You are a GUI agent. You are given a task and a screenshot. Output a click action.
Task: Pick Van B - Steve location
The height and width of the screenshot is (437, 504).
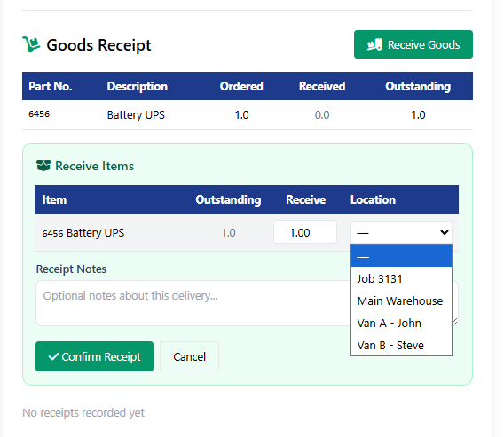click(x=401, y=345)
